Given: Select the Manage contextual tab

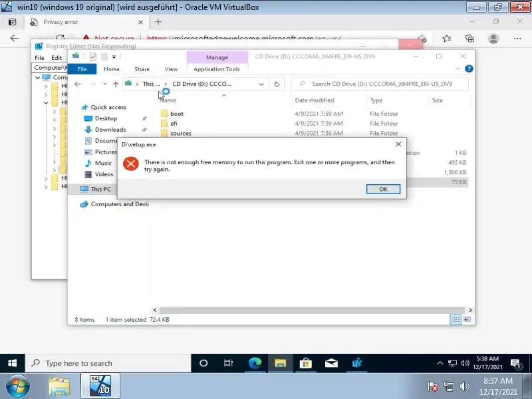Looking at the screenshot, I should click(x=217, y=57).
